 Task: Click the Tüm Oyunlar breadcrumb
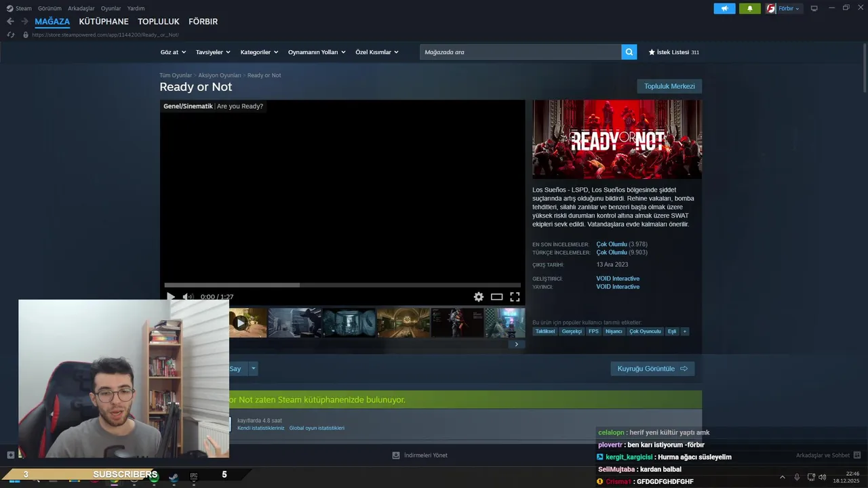(176, 75)
